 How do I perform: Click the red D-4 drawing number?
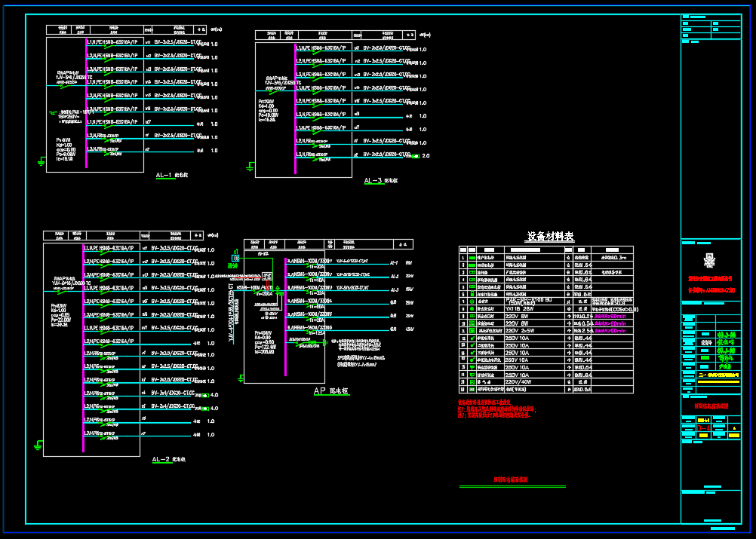pyautogui.click(x=703, y=428)
